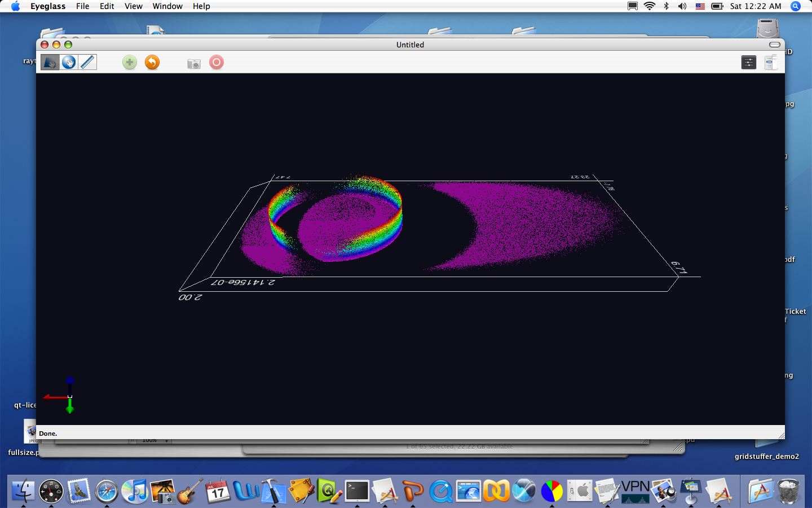Choose the ruler measurement tool
The height and width of the screenshot is (508, 812).
pyautogui.click(x=87, y=62)
